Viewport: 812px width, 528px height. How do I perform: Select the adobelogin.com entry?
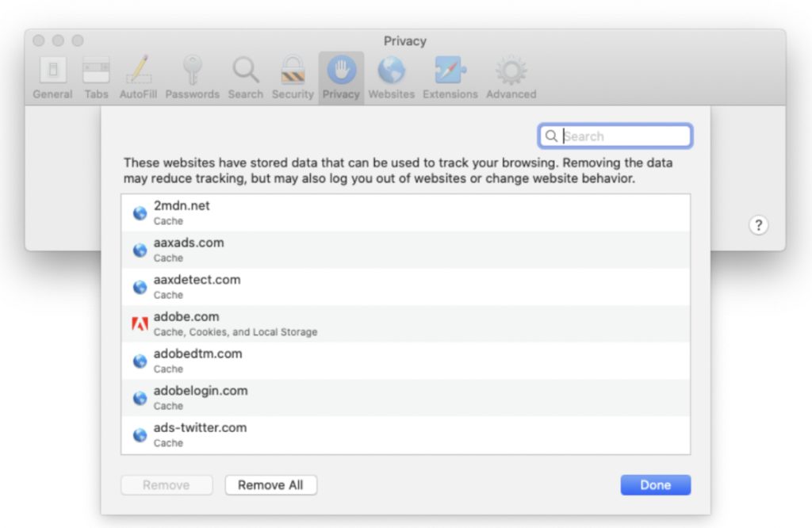tap(405, 398)
